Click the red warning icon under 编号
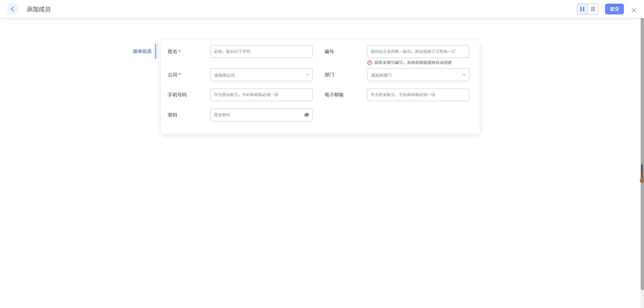The width and height of the screenshot is (644, 308). pyautogui.click(x=370, y=63)
